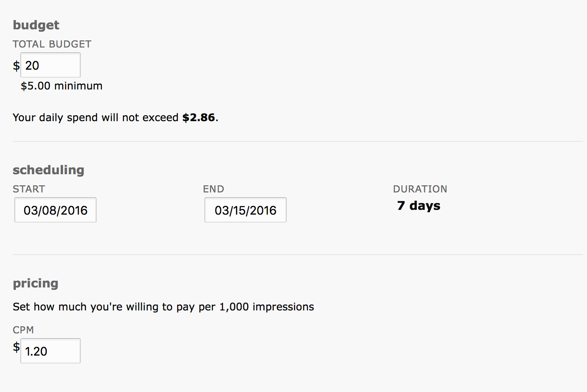This screenshot has width=587, height=392.
Task: Click the "pricing" section heading
Action: [36, 284]
